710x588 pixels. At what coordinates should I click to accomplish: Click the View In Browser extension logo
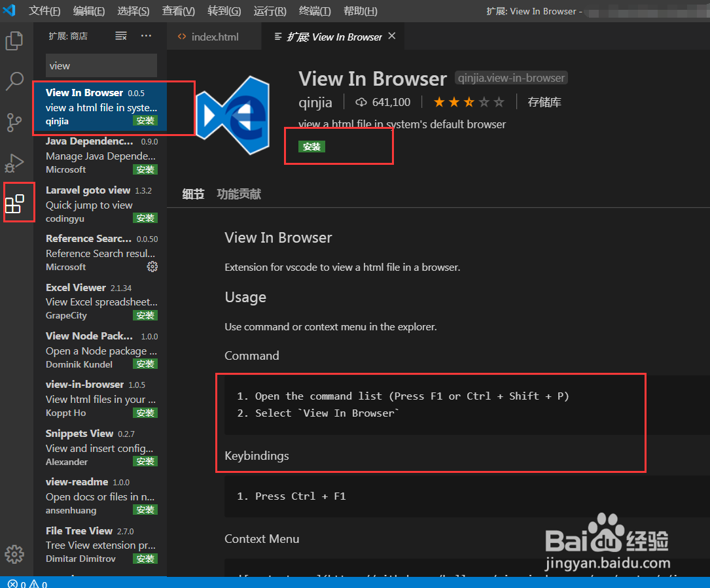pos(233,115)
